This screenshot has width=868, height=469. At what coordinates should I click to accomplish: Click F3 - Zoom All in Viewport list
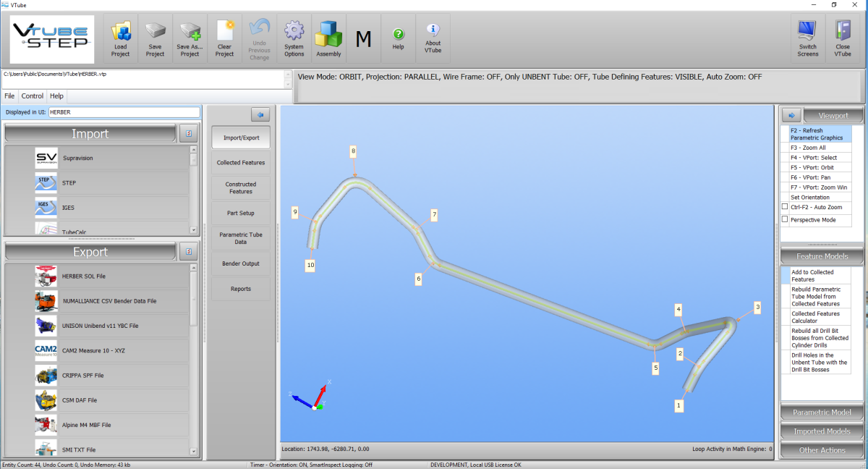click(808, 148)
